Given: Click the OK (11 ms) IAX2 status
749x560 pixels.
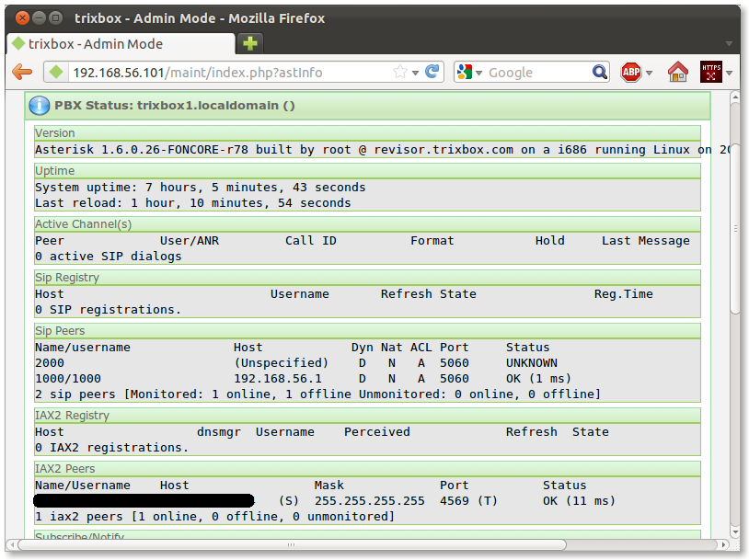Looking at the screenshot, I should 579,501.
